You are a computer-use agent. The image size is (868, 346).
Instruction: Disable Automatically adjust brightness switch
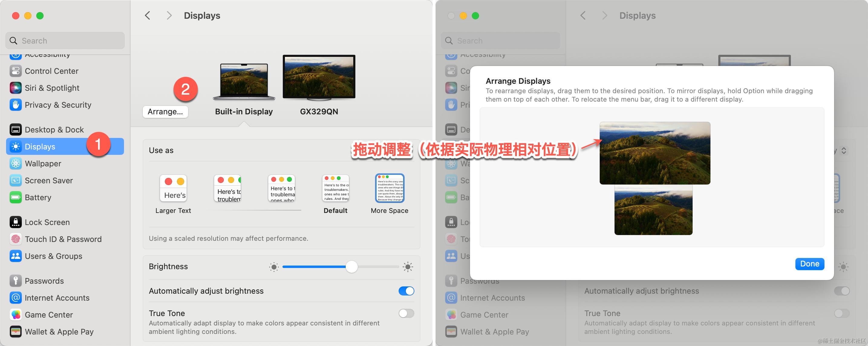(x=406, y=291)
